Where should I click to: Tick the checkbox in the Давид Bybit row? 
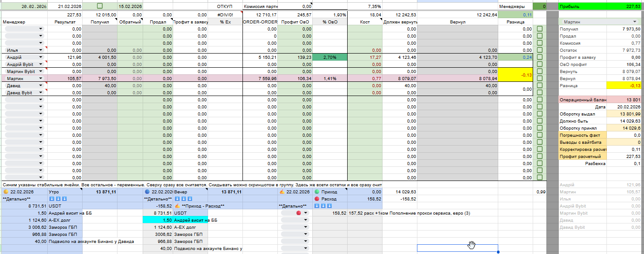click(x=540, y=92)
